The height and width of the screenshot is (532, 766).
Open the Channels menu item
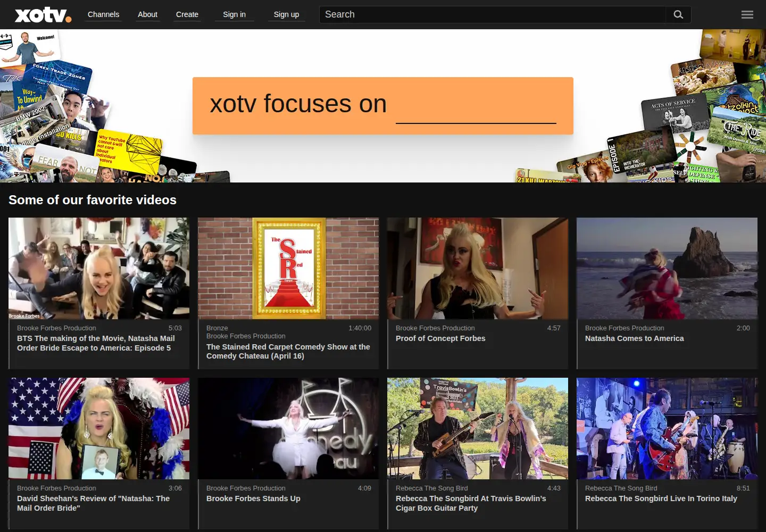(103, 14)
